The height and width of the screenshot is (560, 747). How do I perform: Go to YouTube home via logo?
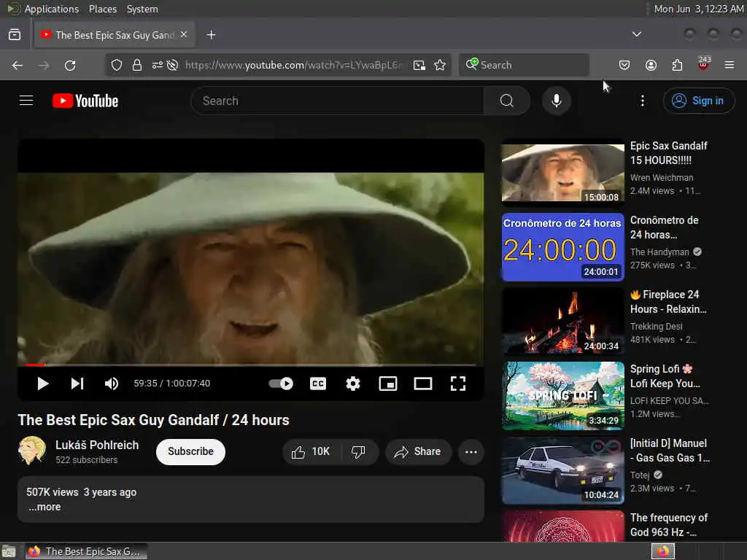tap(85, 101)
